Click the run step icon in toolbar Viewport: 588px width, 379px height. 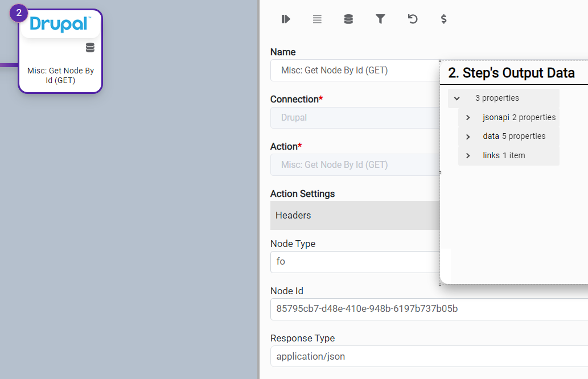pos(286,19)
